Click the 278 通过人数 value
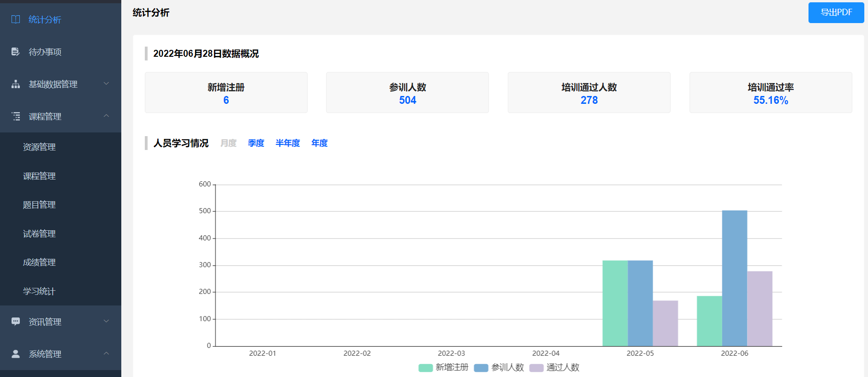This screenshot has height=377, width=868. 589,100
